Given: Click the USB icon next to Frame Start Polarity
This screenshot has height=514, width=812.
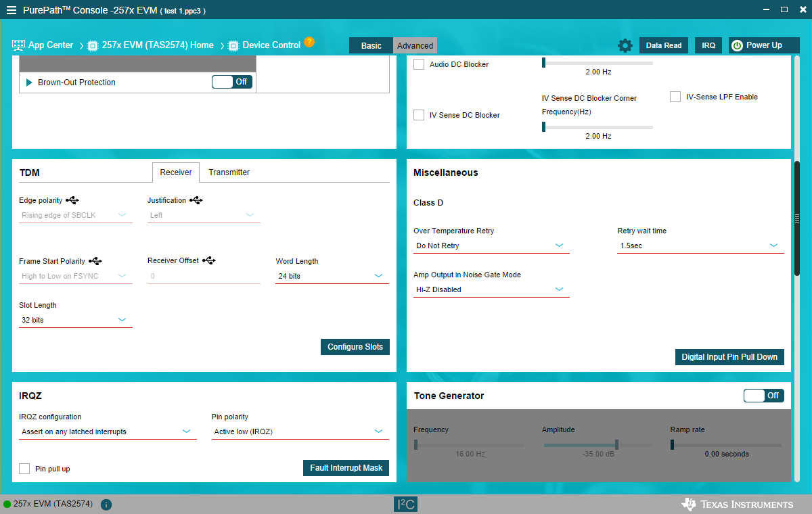Looking at the screenshot, I should click(x=95, y=261).
